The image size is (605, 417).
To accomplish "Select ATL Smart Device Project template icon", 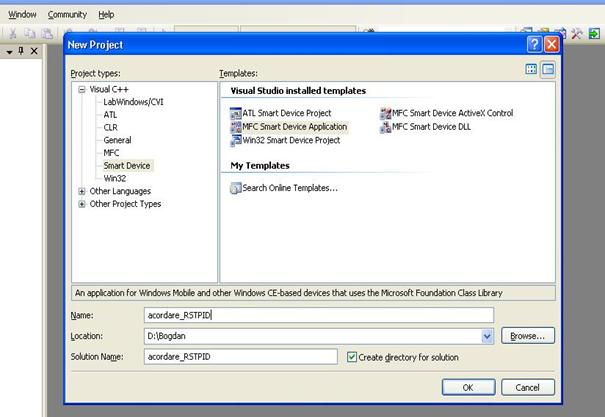I will point(235,113).
